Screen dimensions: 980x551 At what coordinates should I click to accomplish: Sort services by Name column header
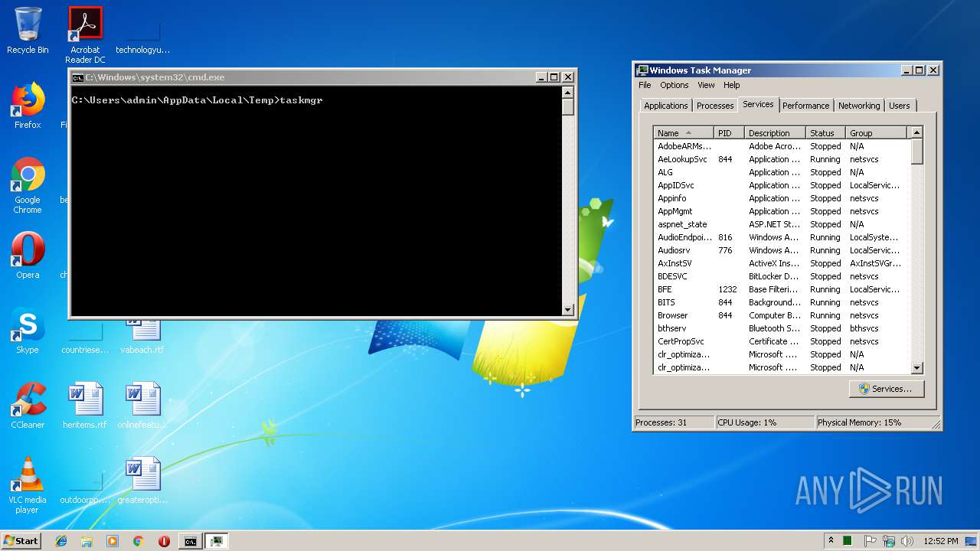(684, 132)
